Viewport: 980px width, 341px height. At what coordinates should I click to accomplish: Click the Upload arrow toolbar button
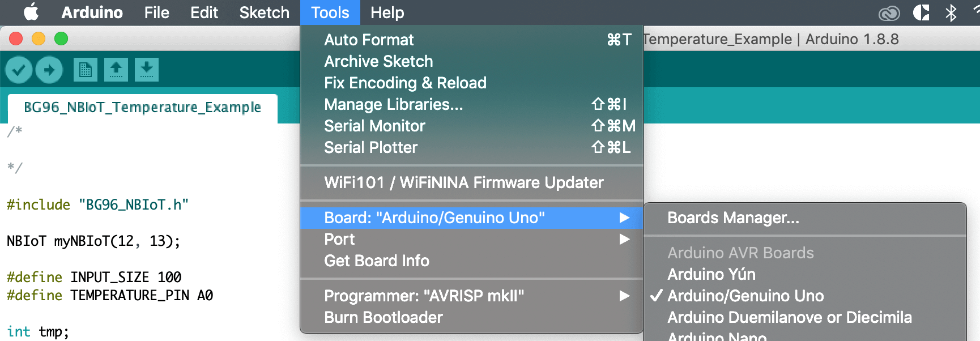click(49, 70)
